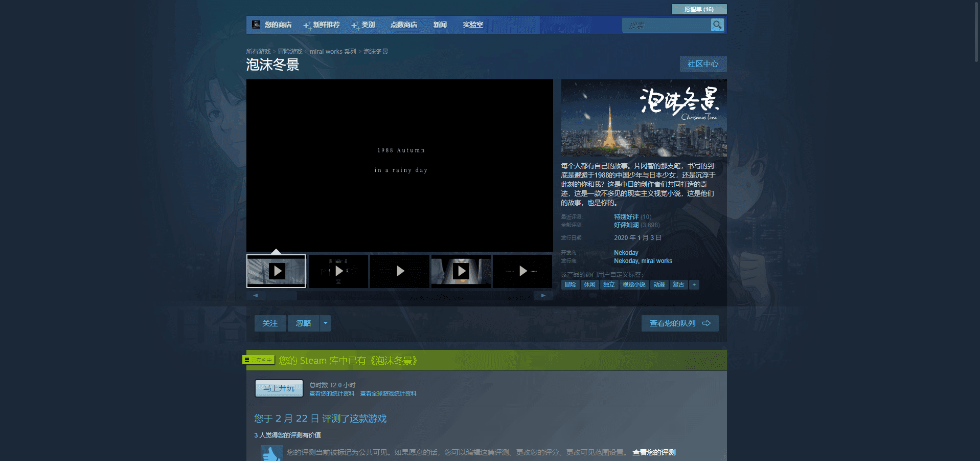The width and height of the screenshot is (980, 461).
Task: Click the mirai works publisher link
Action: (x=657, y=261)
